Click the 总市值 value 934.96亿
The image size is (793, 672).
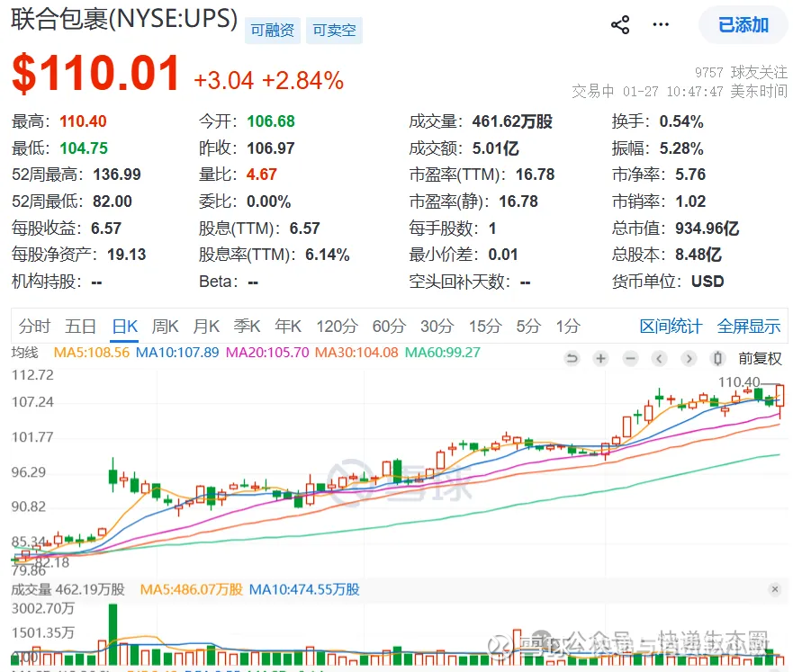pos(707,228)
